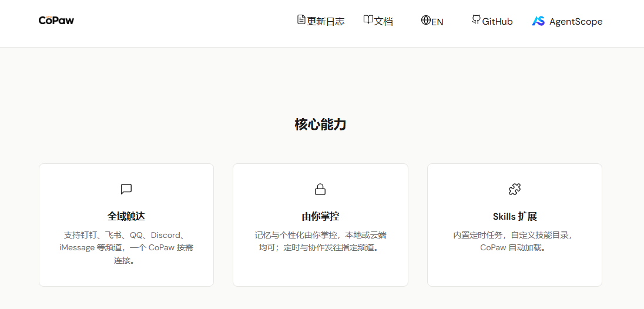Image resolution: width=644 pixels, height=309 pixels.
Task: Click the CoPaw logo
Action: [56, 20]
